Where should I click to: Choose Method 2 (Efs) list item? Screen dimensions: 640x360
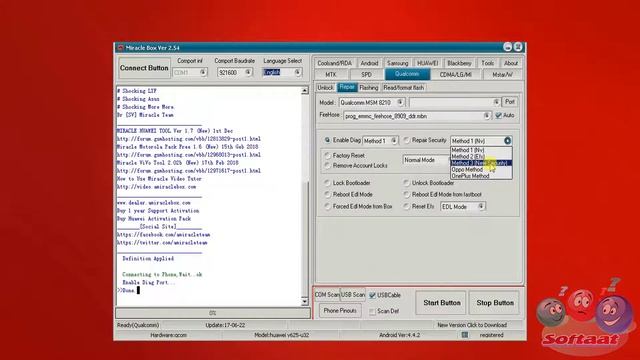pyautogui.click(x=481, y=156)
